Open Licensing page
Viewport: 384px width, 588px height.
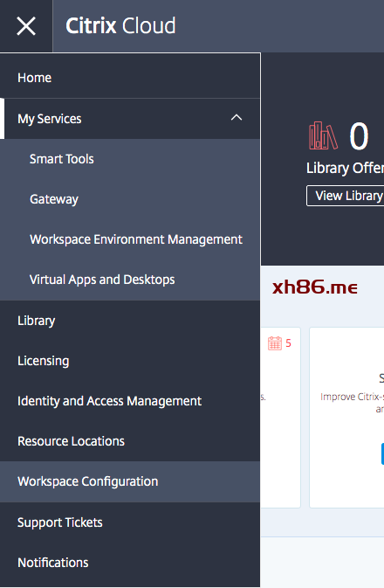130,361
